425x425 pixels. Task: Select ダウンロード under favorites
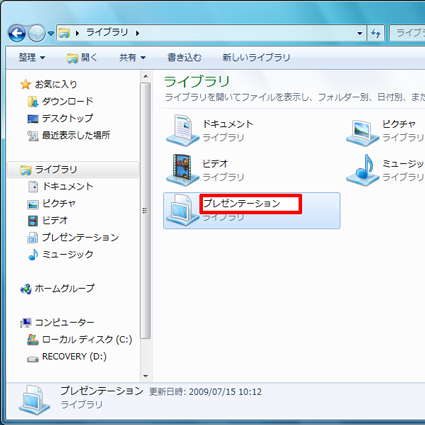pos(60,101)
